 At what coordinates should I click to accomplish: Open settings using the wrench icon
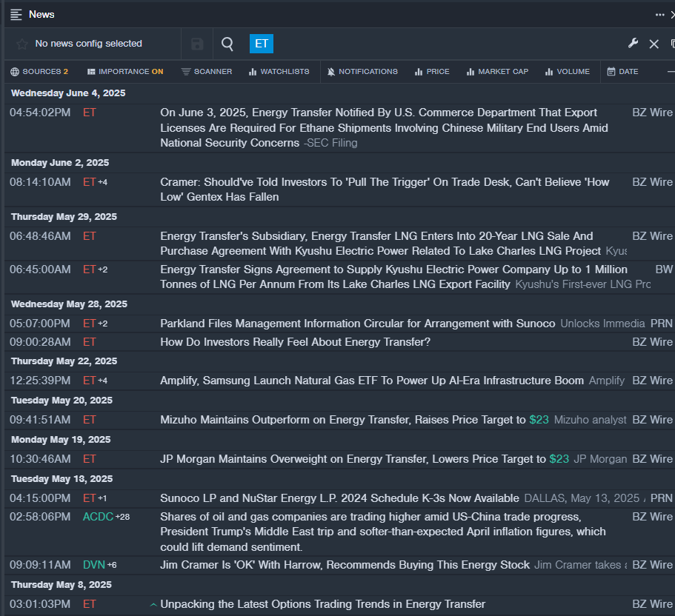click(x=634, y=43)
